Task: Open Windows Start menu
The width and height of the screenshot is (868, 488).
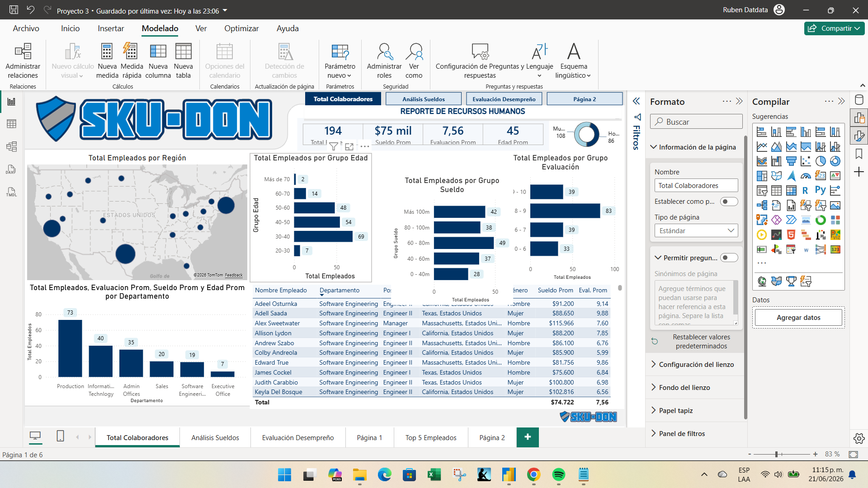Action: click(x=284, y=475)
